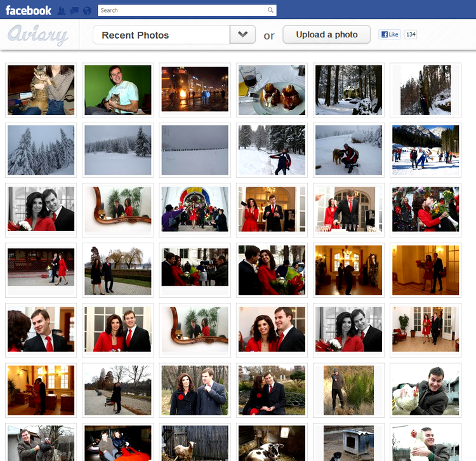476x461 pixels.
Task: Select photo of man standing beside green bush
Action: (x=348, y=391)
